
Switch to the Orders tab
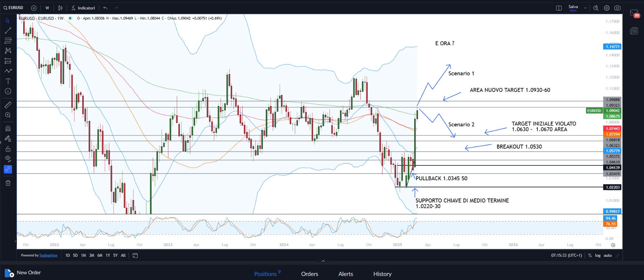309,274
